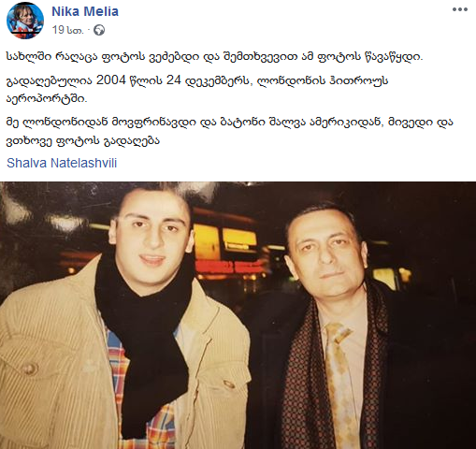Click the first paragraph starting with სახლში
Screen dimensions: 476x449
[x=215, y=57]
